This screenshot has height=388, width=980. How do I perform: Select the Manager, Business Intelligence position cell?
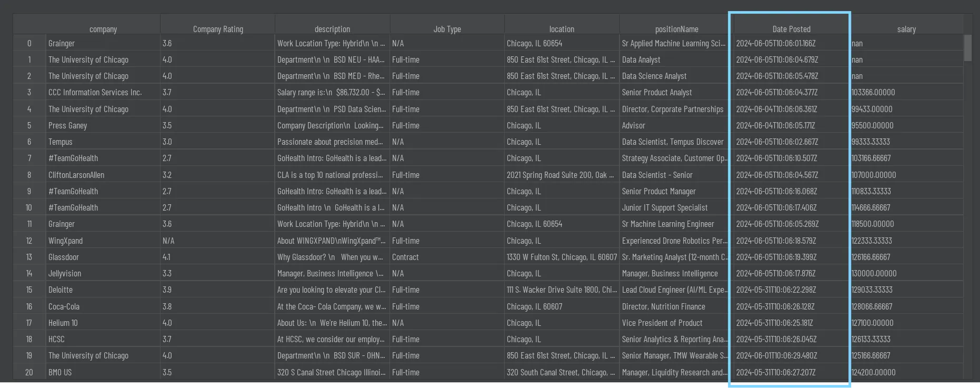point(676,273)
